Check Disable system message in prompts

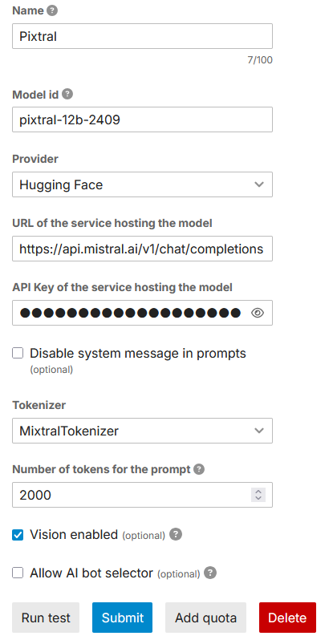click(x=18, y=353)
